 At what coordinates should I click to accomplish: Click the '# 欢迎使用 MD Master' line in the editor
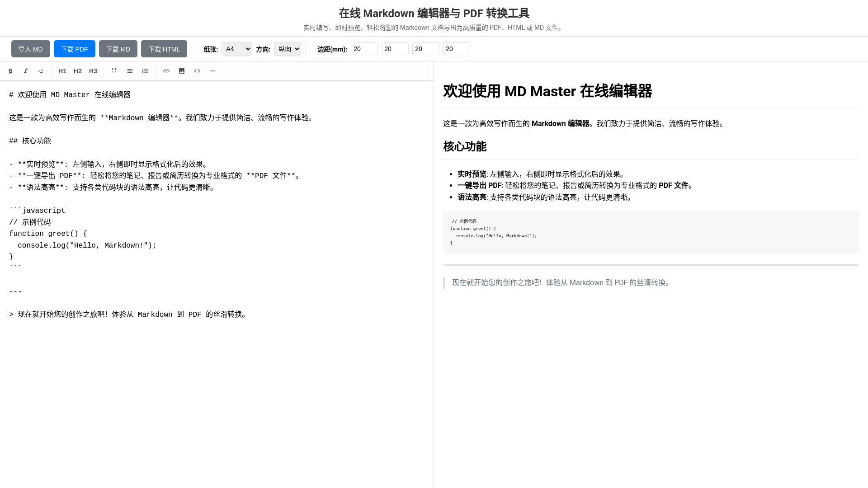point(70,95)
